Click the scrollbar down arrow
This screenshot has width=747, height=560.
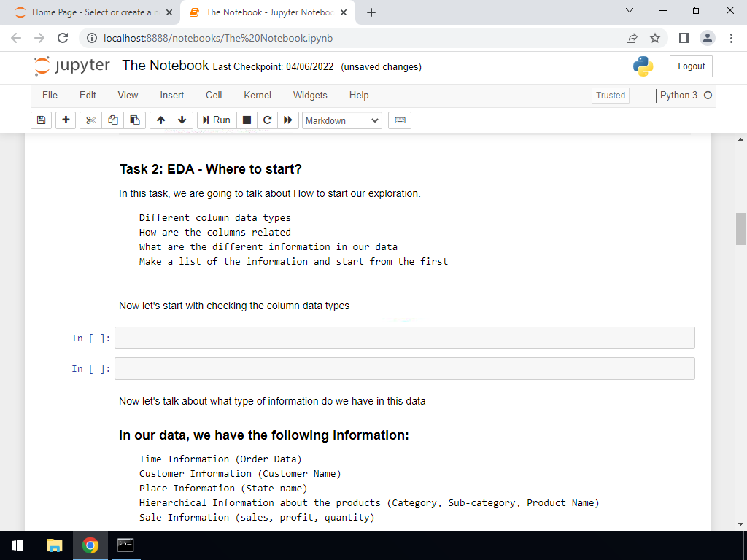pos(741,524)
